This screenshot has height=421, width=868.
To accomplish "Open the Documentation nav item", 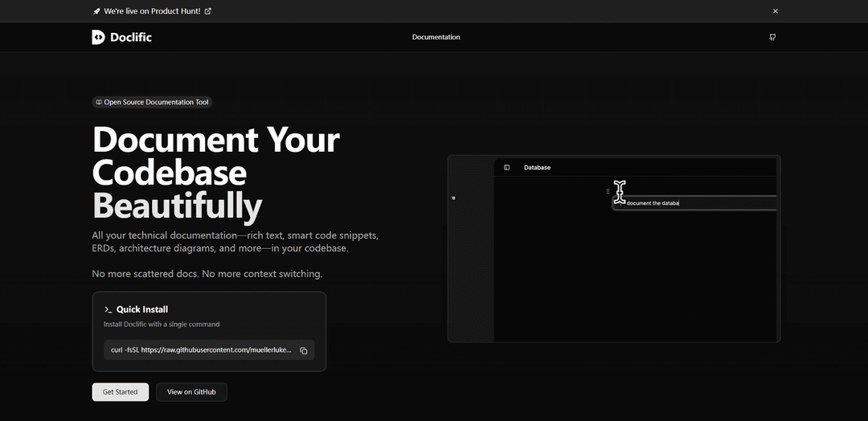I will (436, 37).
